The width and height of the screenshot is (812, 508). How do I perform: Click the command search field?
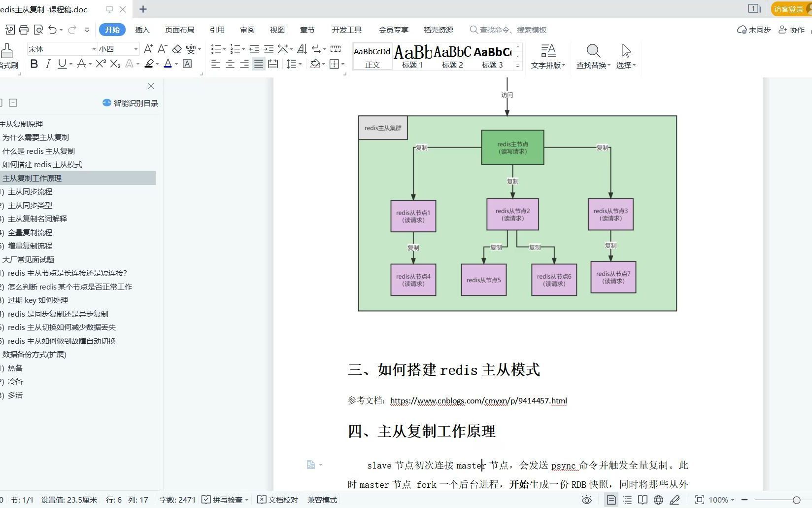click(x=508, y=30)
